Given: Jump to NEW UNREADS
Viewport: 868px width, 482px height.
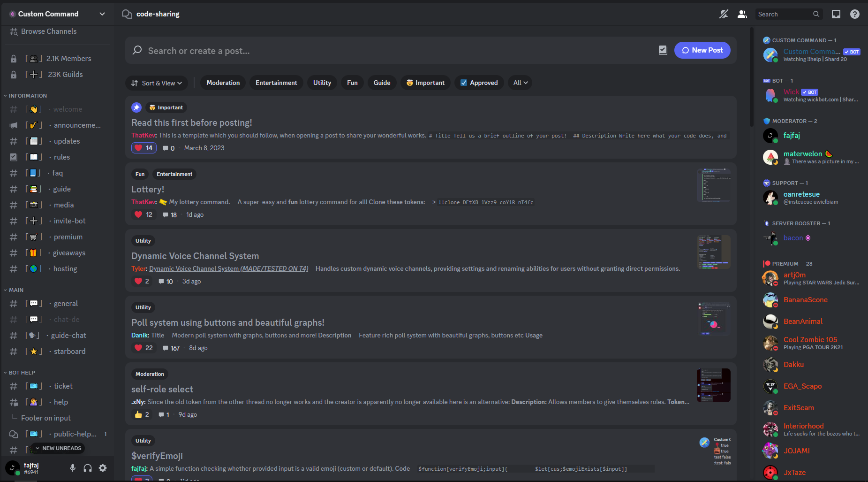Looking at the screenshot, I should (x=57, y=448).
